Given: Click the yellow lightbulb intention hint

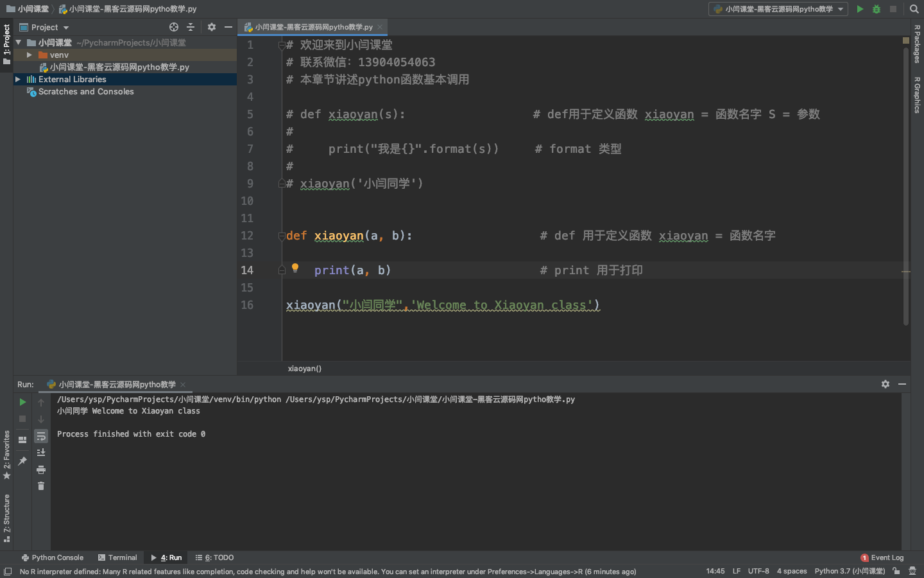Looking at the screenshot, I should (295, 268).
